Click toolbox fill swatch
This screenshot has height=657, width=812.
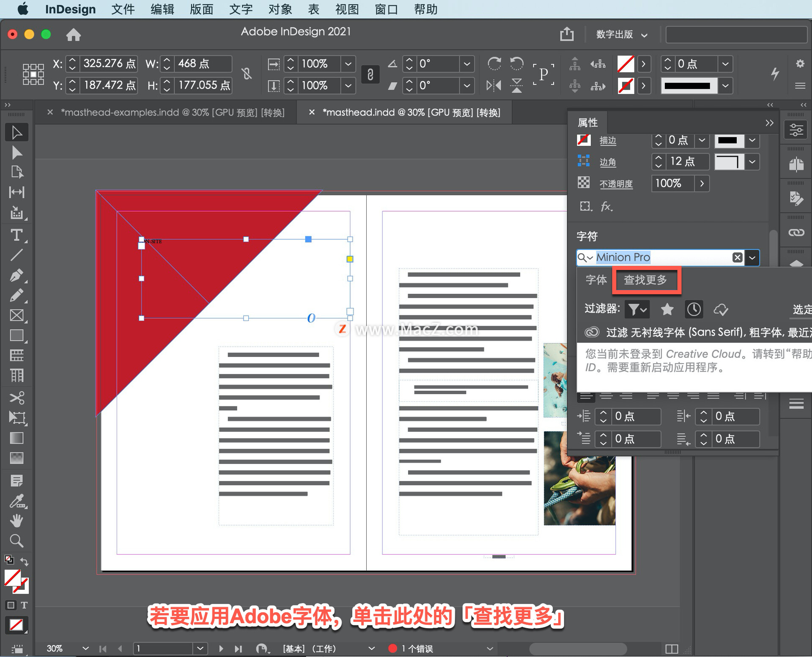pyautogui.click(x=13, y=578)
